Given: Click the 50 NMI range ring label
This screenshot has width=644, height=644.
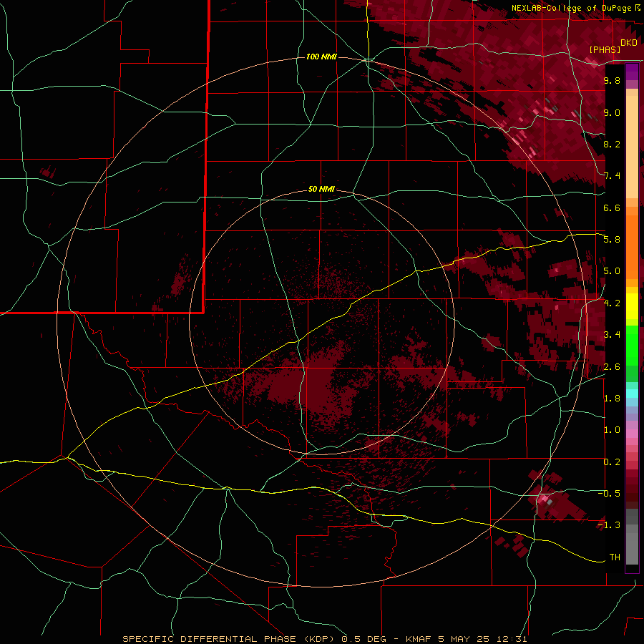Looking at the screenshot, I should [x=321, y=189].
